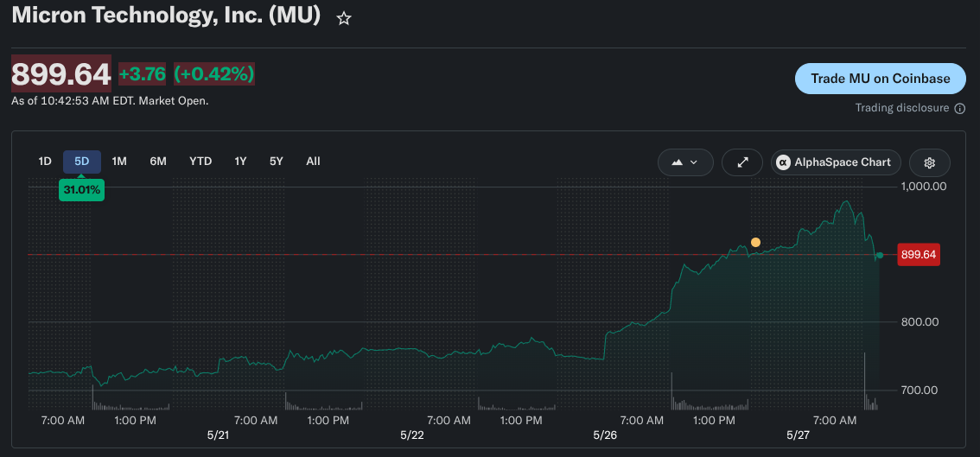Screen dimensions: 980x457
Task: Add MU to watchlist with star icon
Action: point(344,19)
